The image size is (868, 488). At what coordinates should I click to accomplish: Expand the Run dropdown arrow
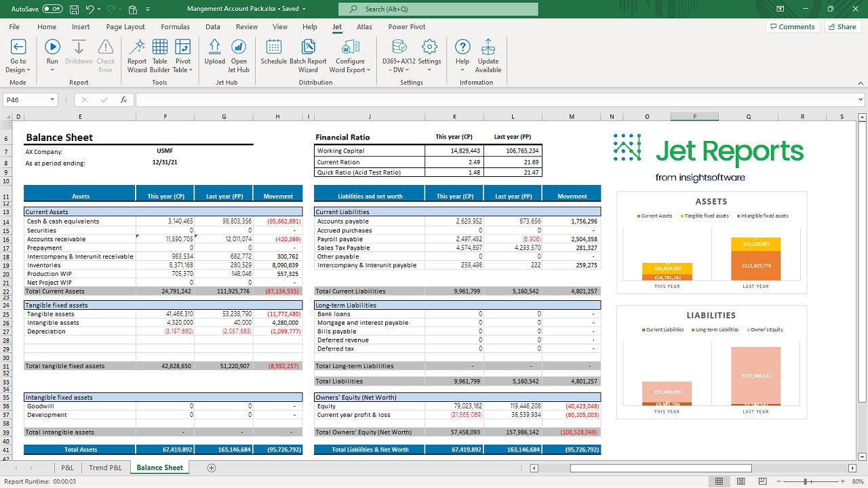pyautogui.click(x=52, y=70)
